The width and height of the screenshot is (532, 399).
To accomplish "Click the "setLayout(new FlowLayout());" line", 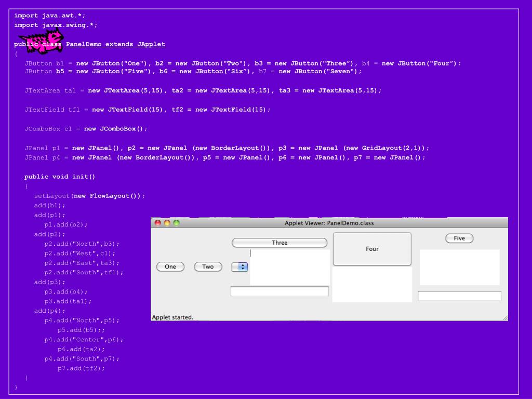I will click(x=89, y=196).
